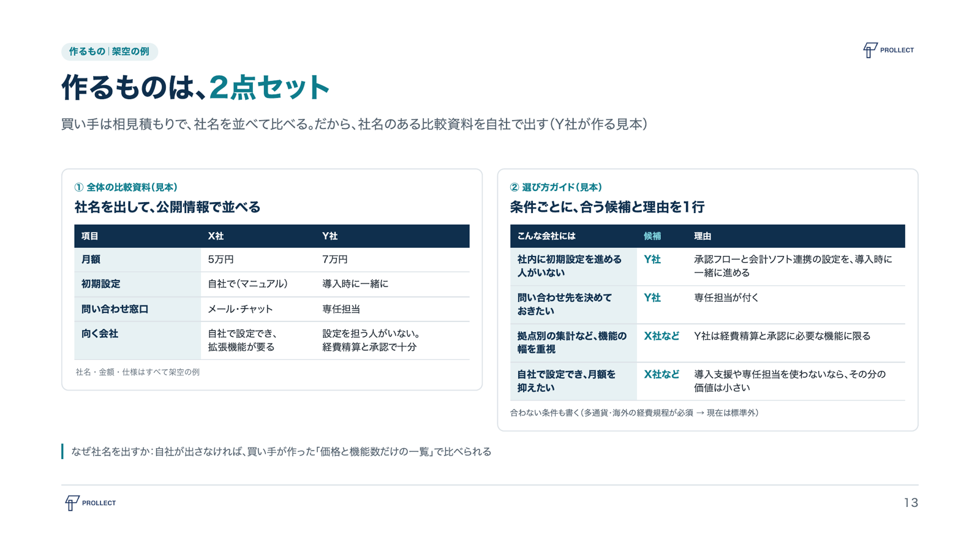Screen dimensions: 980x551
Task: Select row label '問い合わせ先を決めておきたい'
Action: 565,304
